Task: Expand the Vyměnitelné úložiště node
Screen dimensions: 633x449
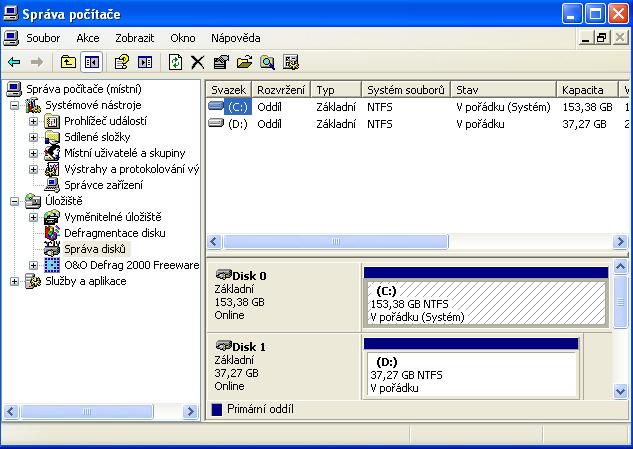Action: coord(33,217)
